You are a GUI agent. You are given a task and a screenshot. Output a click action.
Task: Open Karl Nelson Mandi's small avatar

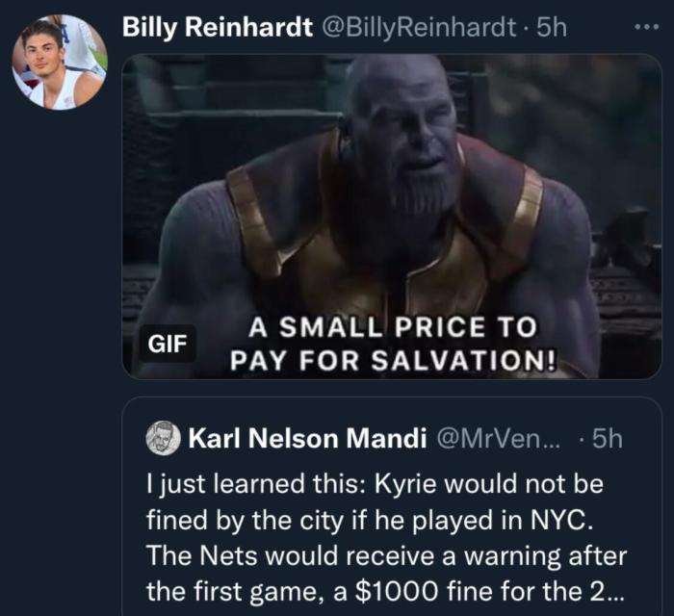(x=163, y=439)
